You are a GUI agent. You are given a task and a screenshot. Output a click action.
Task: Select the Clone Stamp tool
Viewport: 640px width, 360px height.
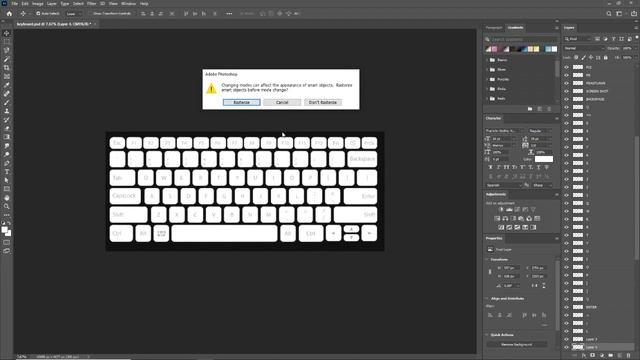[x=7, y=111]
